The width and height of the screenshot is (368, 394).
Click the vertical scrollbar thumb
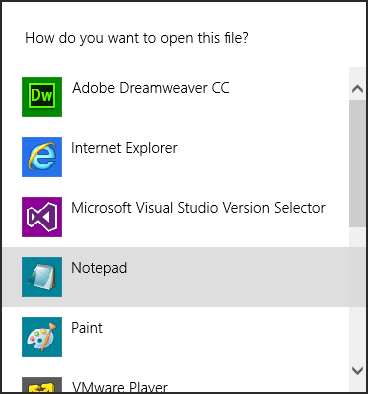pyautogui.click(x=357, y=163)
